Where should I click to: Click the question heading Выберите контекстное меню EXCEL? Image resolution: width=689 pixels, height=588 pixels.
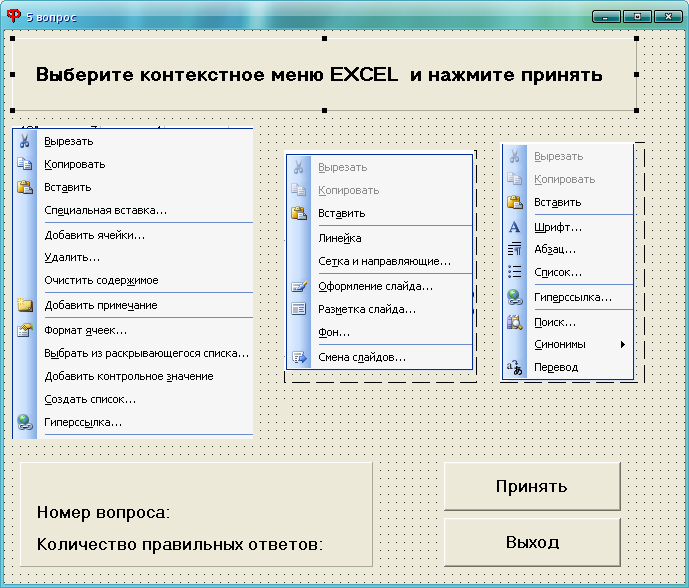click(x=319, y=75)
